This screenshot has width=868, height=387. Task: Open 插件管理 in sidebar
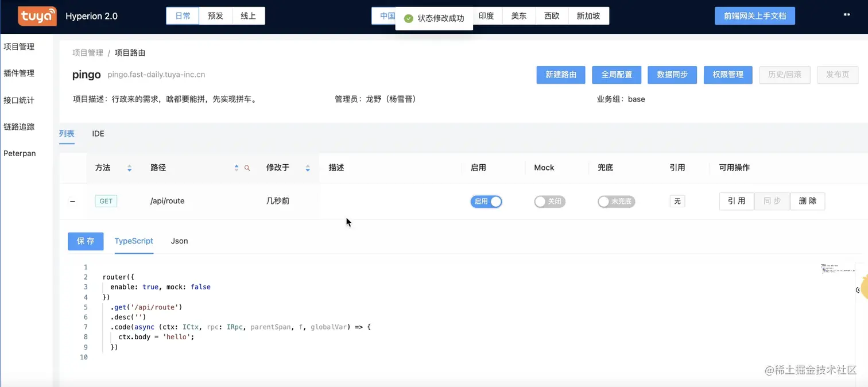[x=19, y=73]
